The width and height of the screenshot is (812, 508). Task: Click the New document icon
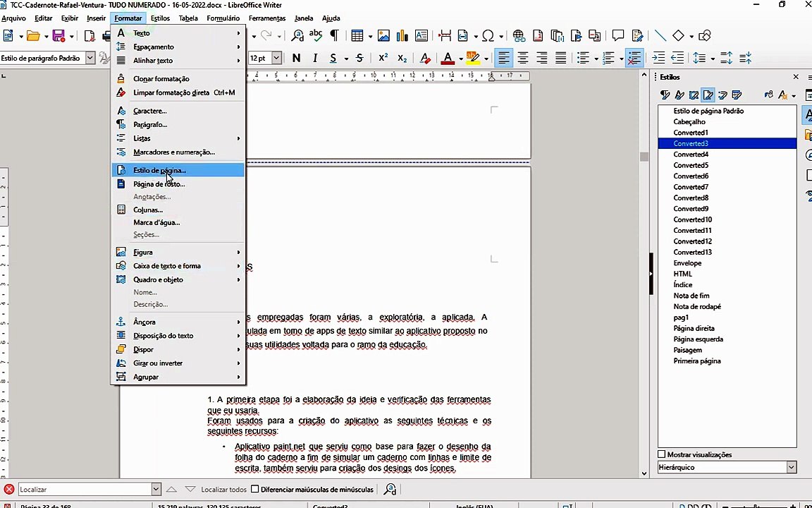pyautogui.click(x=8, y=35)
